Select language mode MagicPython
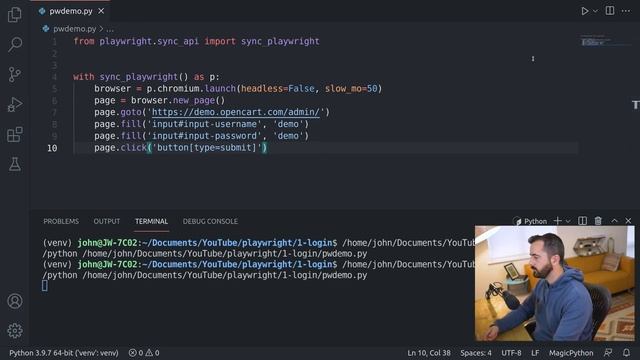The width and height of the screenshot is (640, 360). point(571,353)
